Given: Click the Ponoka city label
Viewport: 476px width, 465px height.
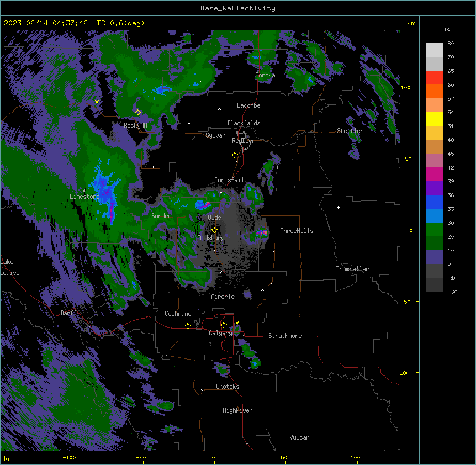Looking at the screenshot, I should point(265,75).
